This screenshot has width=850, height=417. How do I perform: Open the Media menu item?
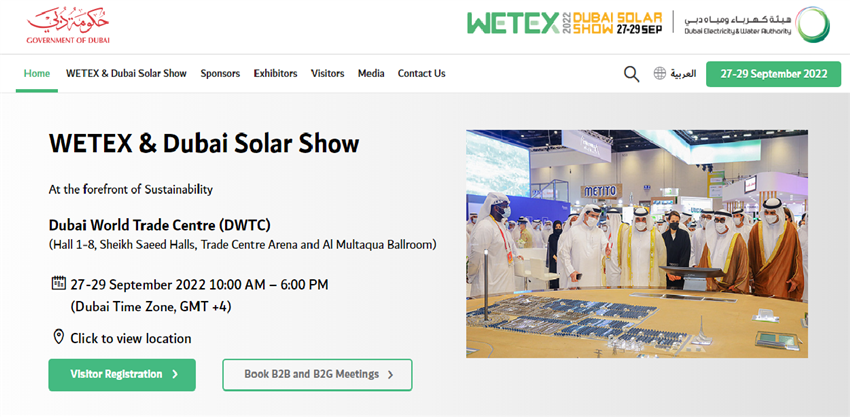point(371,73)
